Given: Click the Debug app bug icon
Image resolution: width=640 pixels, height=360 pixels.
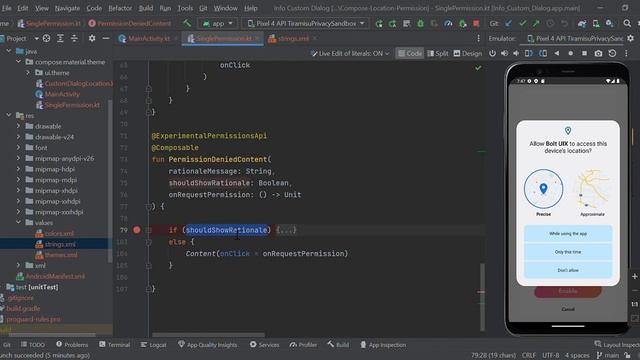Looking at the screenshot, I should [x=420, y=24].
